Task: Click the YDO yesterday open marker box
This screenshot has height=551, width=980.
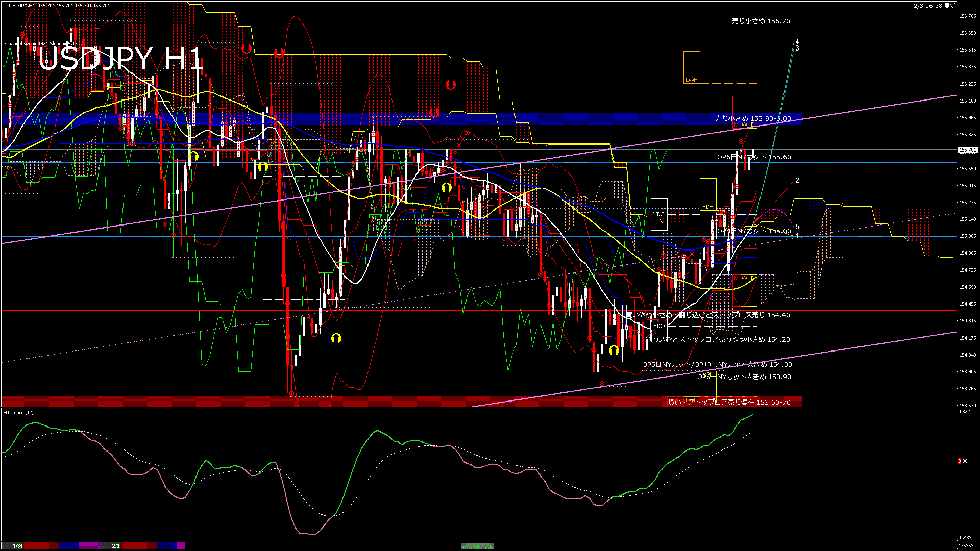Action: (659, 326)
